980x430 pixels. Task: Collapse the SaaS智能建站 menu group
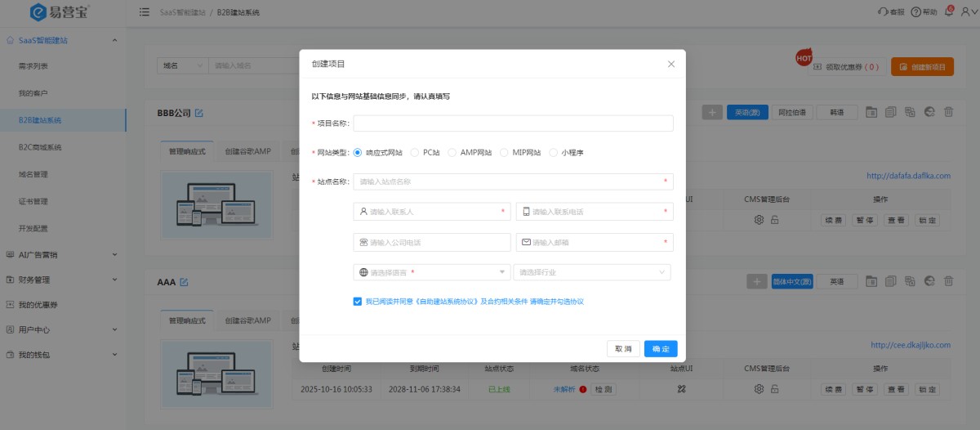tap(63, 40)
